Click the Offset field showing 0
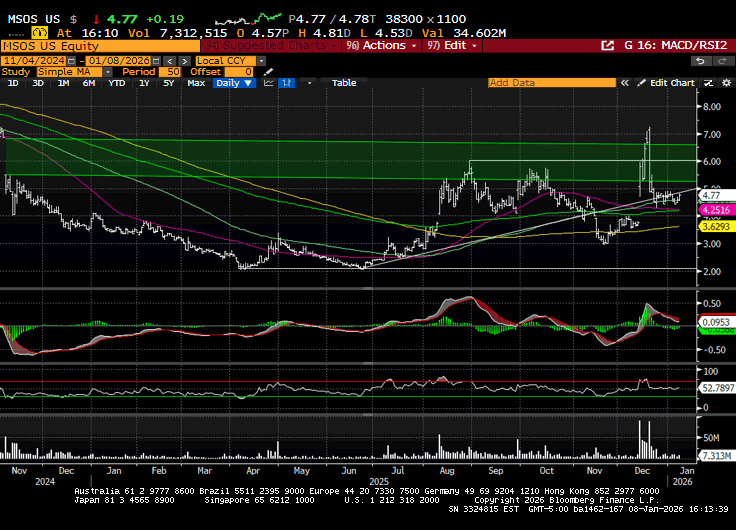 (x=239, y=72)
